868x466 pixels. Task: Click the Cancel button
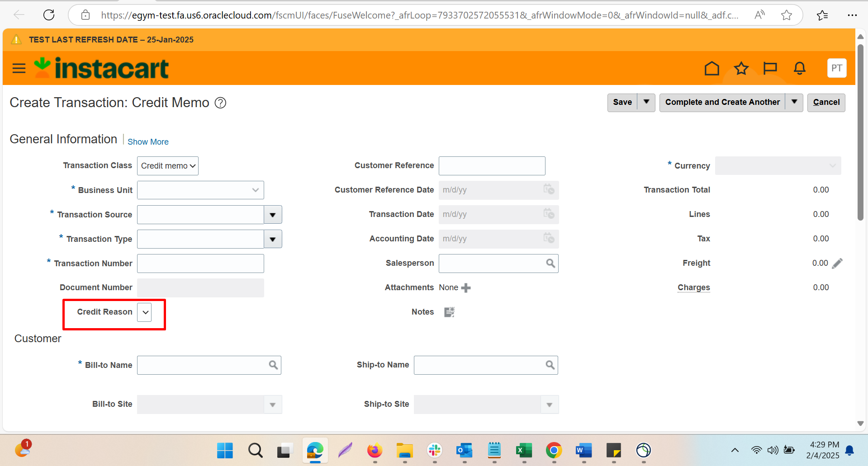pyautogui.click(x=826, y=102)
